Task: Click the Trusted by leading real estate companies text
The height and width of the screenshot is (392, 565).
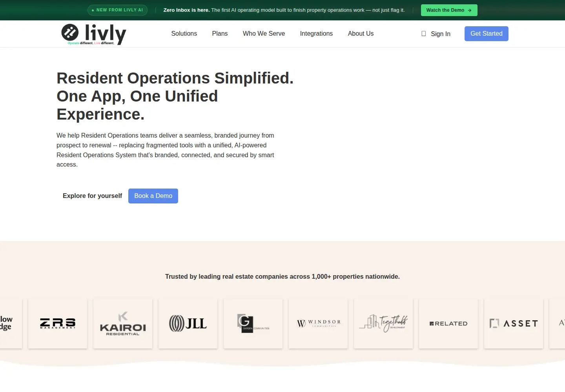Action: point(282,277)
